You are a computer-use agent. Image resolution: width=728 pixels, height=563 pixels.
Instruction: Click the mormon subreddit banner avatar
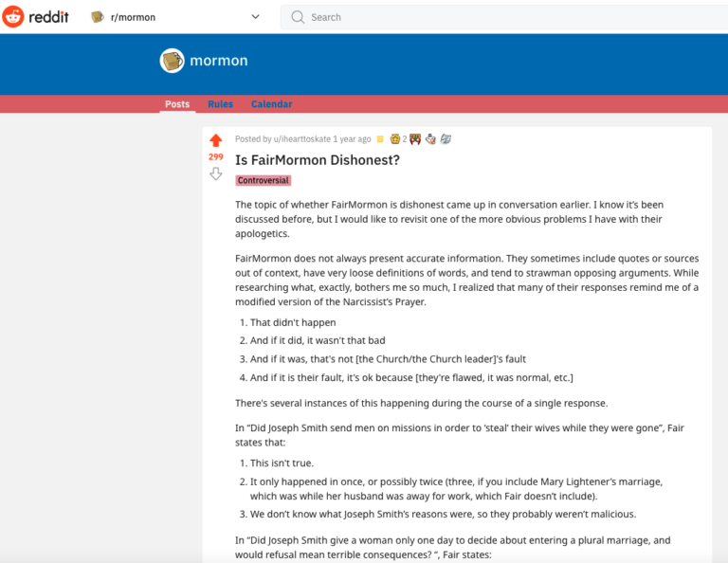click(x=172, y=61)
